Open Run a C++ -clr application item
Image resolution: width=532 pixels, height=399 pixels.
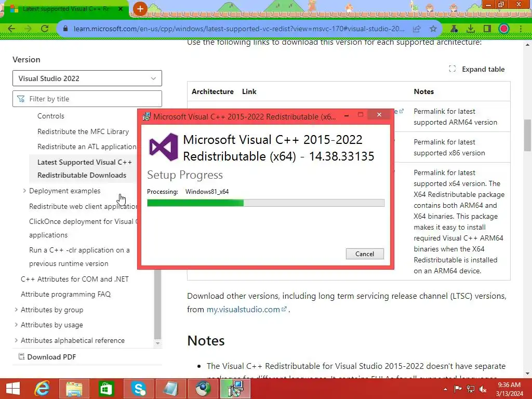79,257
